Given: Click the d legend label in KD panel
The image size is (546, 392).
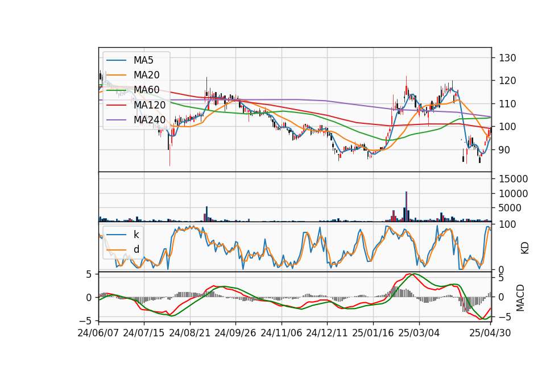Looking at the screenshot, I should point(136,249).
